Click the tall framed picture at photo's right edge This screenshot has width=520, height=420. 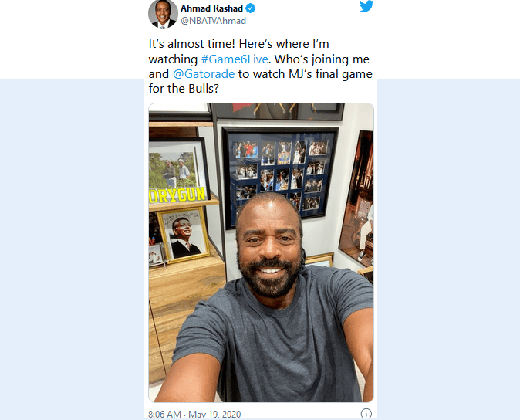pyautogui.click(x=356, y=198)
